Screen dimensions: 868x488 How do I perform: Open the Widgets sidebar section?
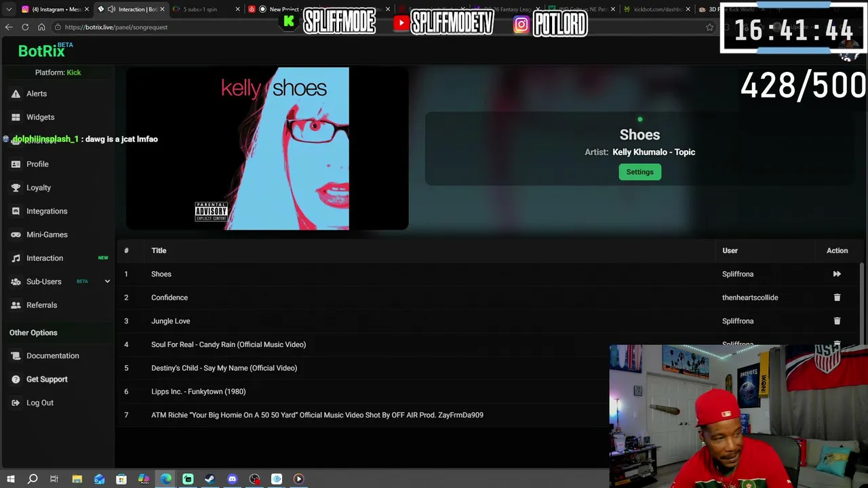[40, 117]
